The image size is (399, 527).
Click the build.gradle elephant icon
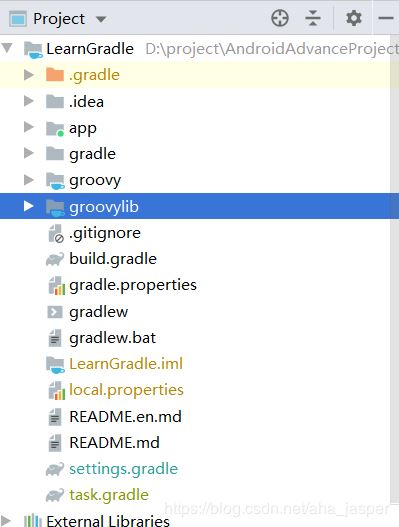[55, 259]
